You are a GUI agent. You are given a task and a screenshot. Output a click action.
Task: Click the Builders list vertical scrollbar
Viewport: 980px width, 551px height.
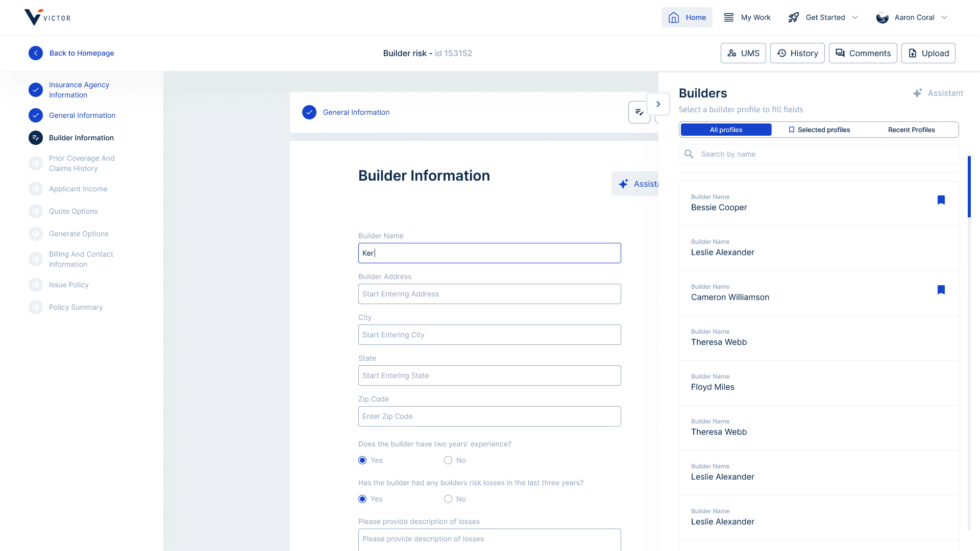pyautogui.click(x=969, y=187)
